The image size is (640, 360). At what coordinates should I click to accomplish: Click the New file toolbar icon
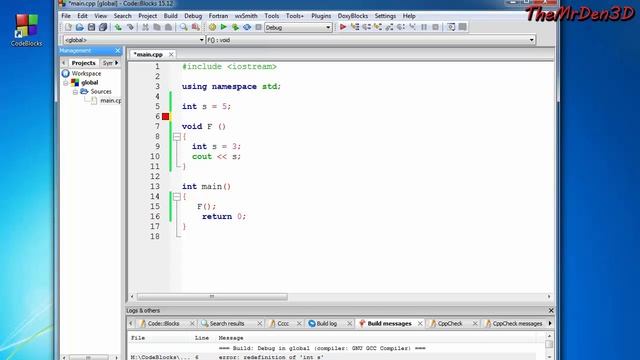pos(68,27)
